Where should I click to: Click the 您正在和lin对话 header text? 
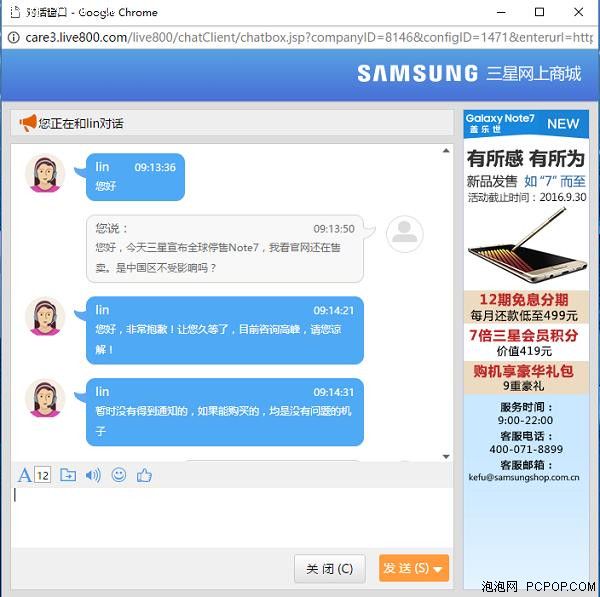click(x=81, y=124)
